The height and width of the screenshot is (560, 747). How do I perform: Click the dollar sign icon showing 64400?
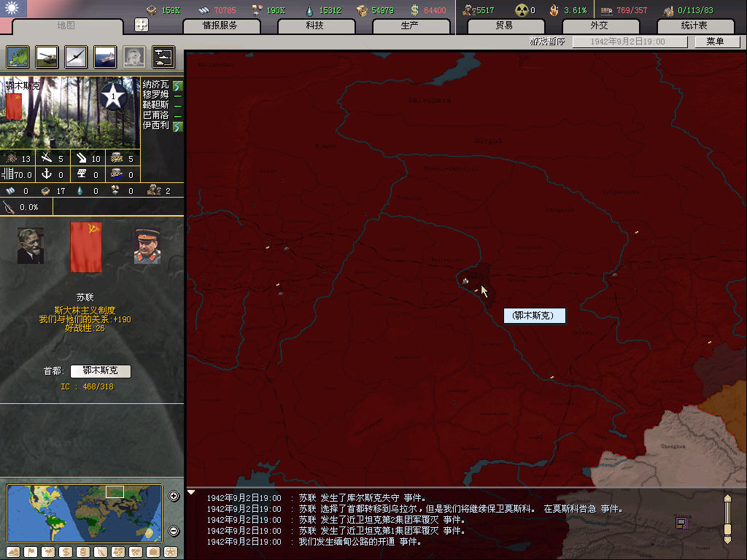point(414,10)
